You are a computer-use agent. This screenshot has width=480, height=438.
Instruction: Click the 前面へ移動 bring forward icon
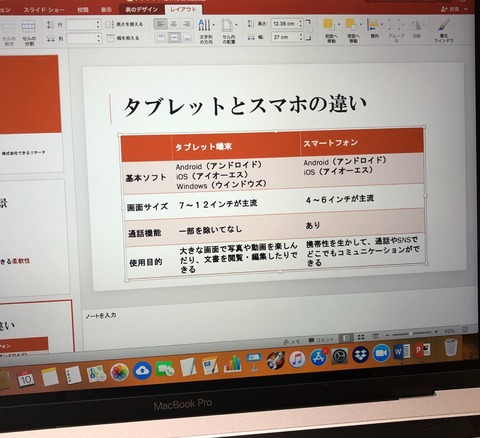(x=329, y=25)
